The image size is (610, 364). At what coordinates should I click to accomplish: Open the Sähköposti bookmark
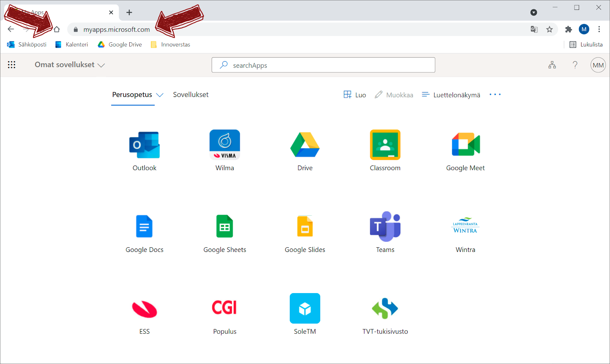(27, 45)
